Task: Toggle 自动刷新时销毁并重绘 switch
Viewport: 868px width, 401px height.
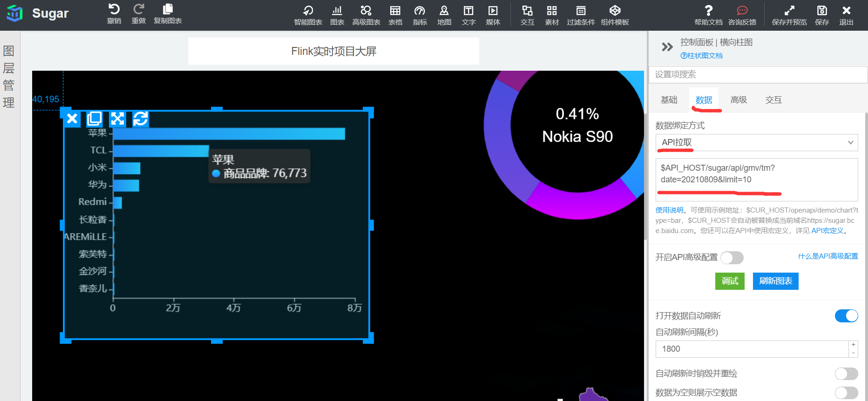Action: click(847, 374)
